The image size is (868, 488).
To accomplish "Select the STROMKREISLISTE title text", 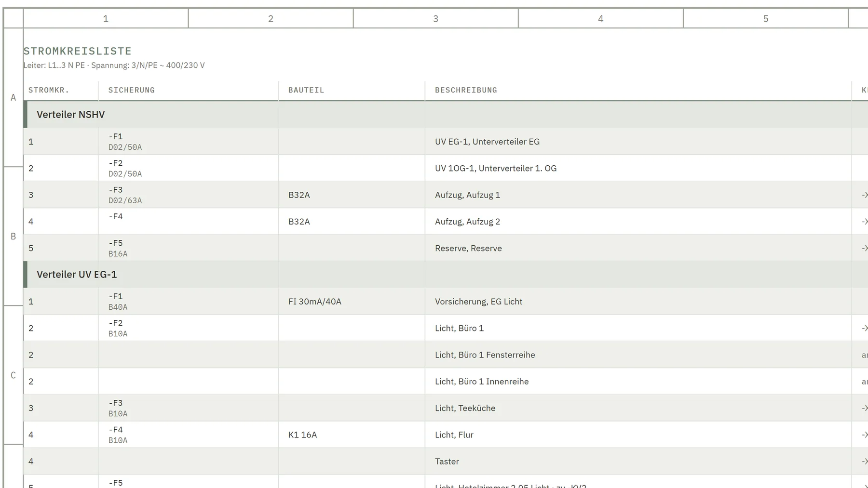I will [78, 51].
